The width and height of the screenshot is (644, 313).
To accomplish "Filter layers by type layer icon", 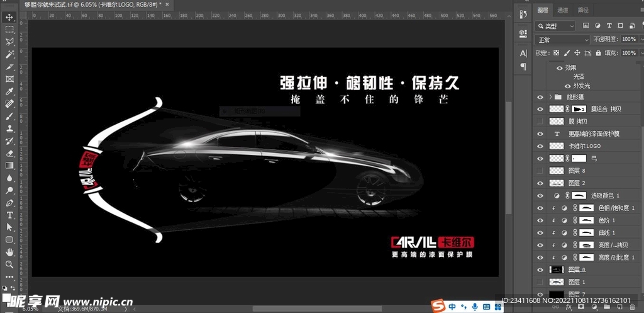I will coord(609,26).
